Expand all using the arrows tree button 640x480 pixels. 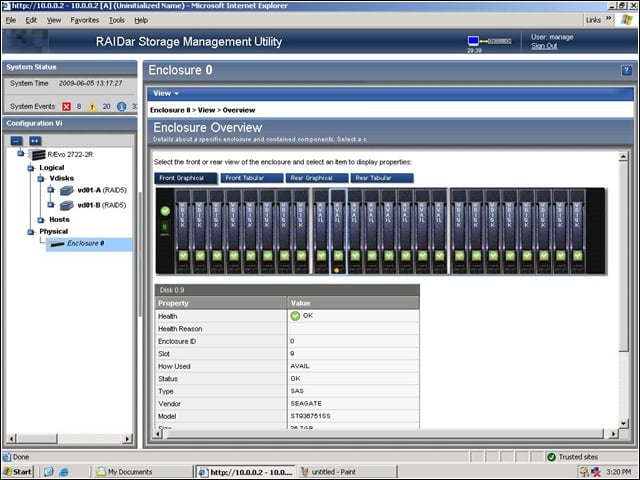point(35,141)
